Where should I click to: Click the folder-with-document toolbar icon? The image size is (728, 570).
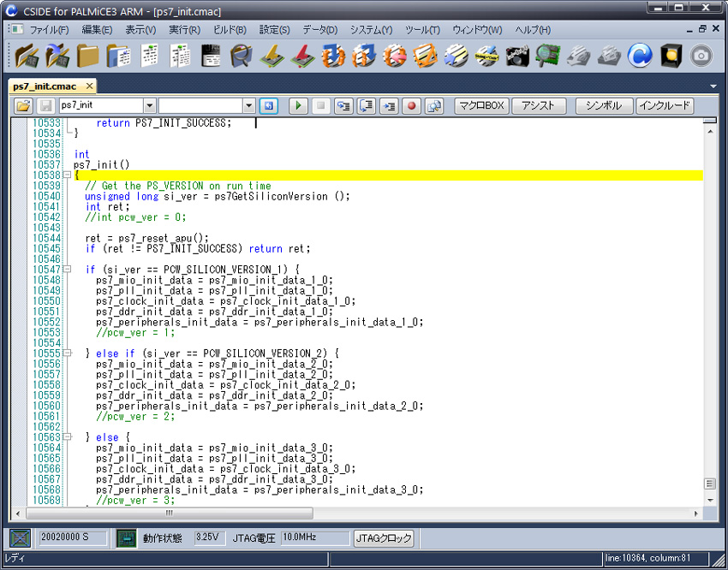(x=118, y=56)
